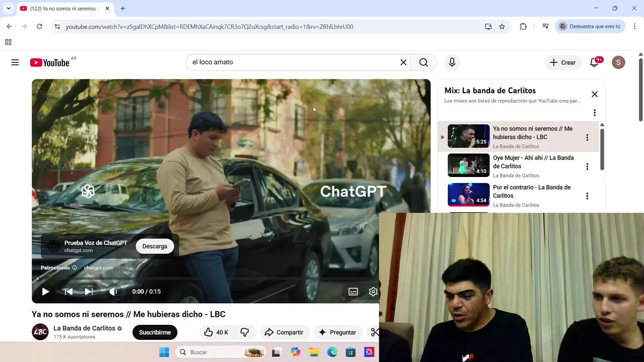644x362 pixels.
Task: Install app icon in the address bar
Action: (488, 26)
